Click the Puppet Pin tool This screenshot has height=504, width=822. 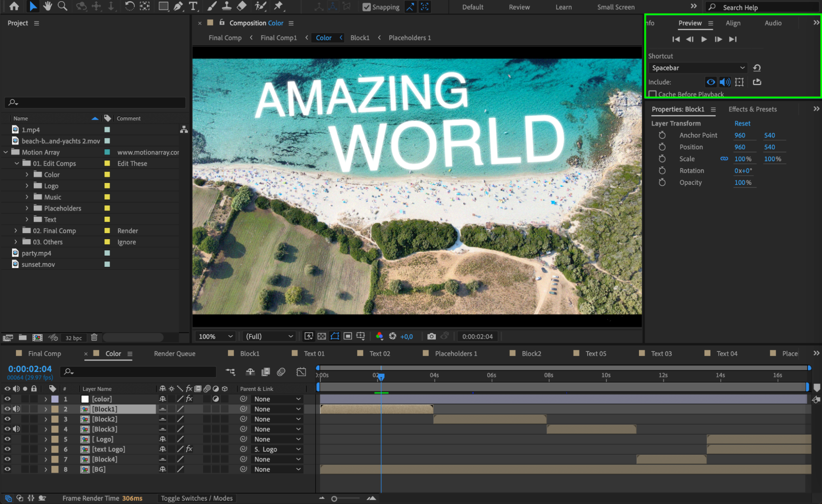278,6
